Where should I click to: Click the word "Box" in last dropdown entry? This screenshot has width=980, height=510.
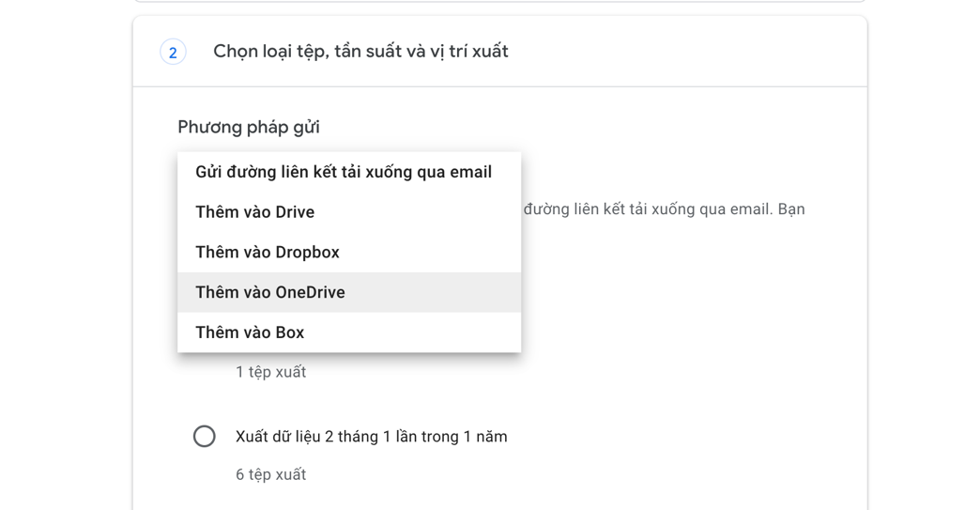290,332
